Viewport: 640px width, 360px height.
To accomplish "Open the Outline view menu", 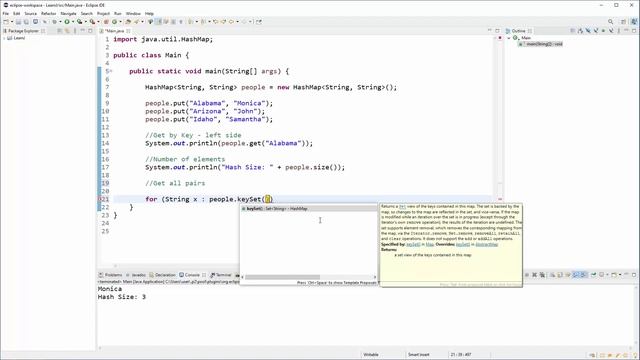I will pos(619,31).
